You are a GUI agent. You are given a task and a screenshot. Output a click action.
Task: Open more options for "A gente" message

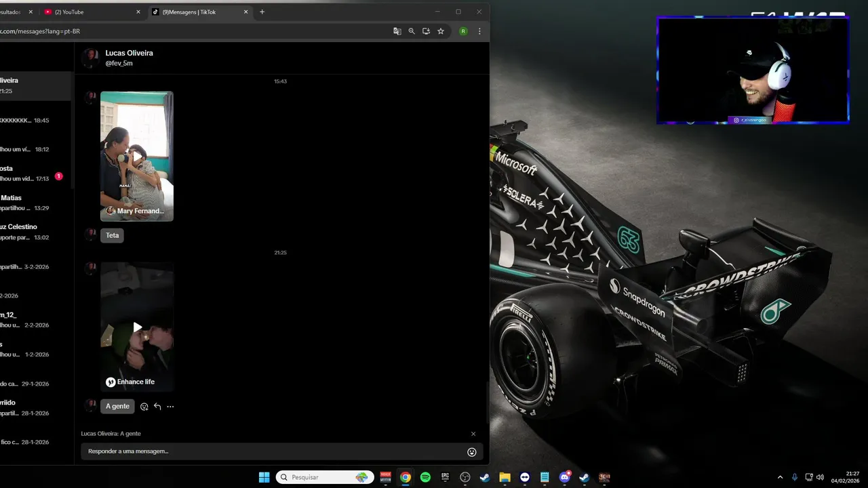point(170,407)
